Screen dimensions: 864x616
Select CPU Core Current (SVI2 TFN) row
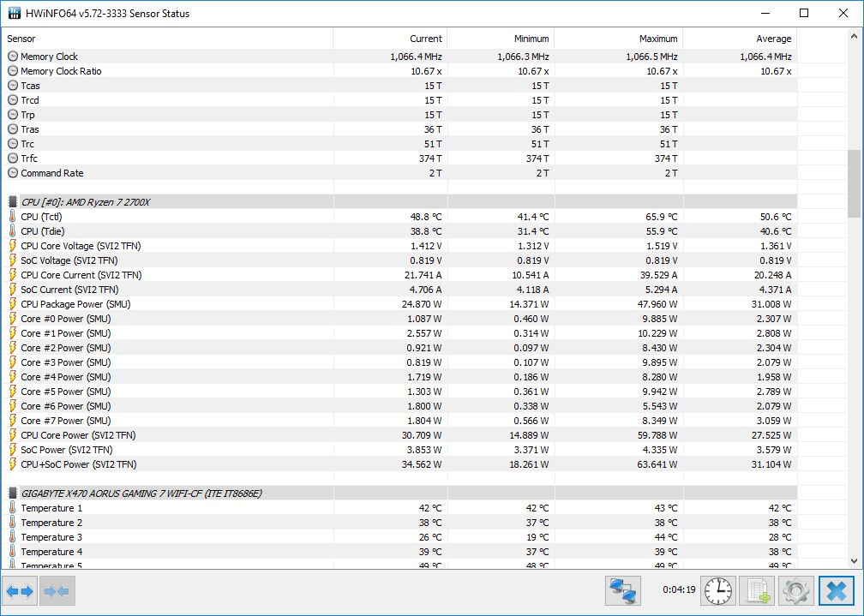399,275
